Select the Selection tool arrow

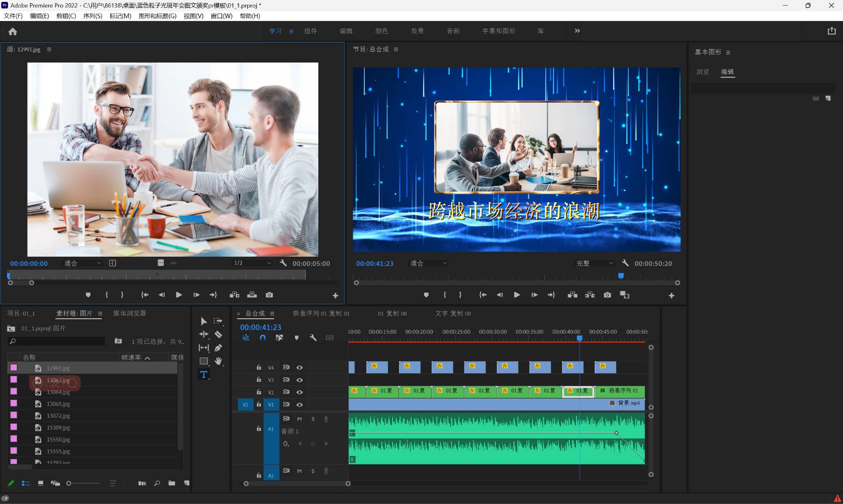204,321
